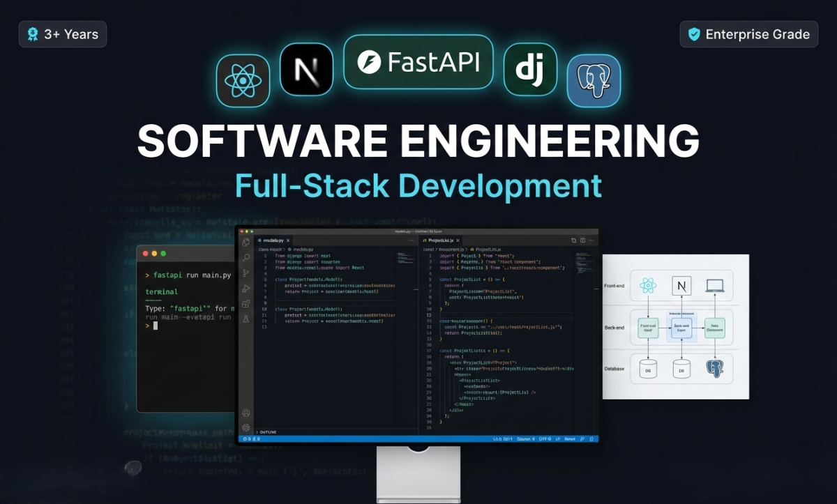Open the Source Control view in the activity bar
Viewport: 837px width, 504px height.
click(246, 273)
